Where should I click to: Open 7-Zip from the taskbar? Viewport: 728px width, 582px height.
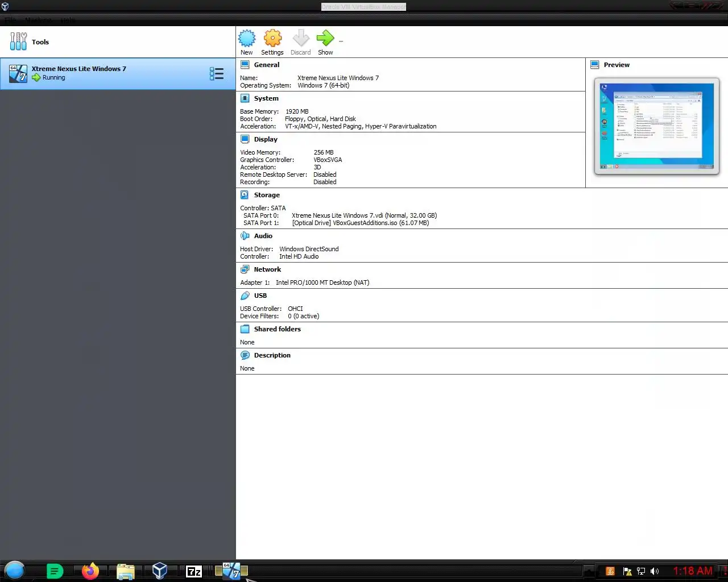tap(194, 571)
